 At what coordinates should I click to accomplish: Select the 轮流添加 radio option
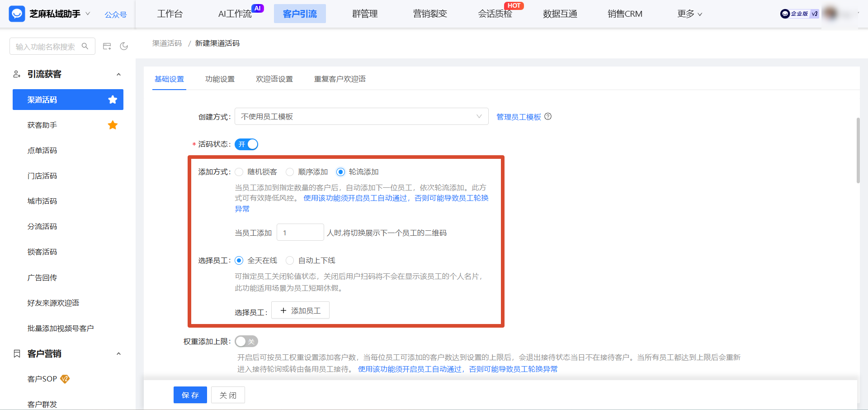(340, 172)
